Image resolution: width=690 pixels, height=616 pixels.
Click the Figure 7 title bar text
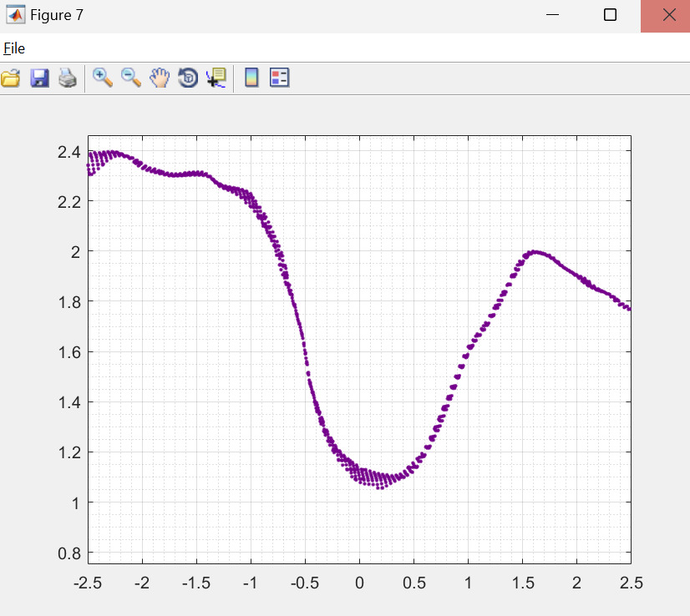click(56, 15)
